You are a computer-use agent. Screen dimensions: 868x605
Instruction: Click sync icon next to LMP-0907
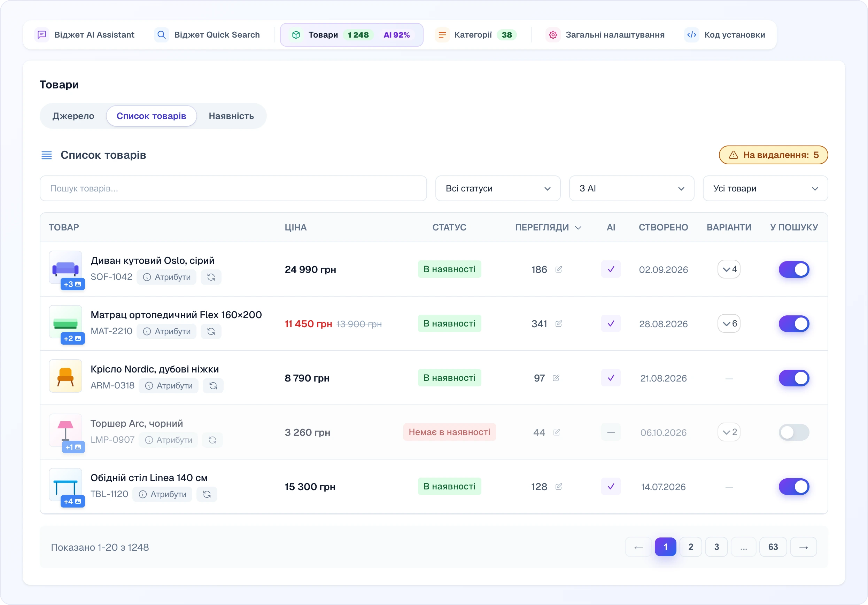(x=212, y=440)
